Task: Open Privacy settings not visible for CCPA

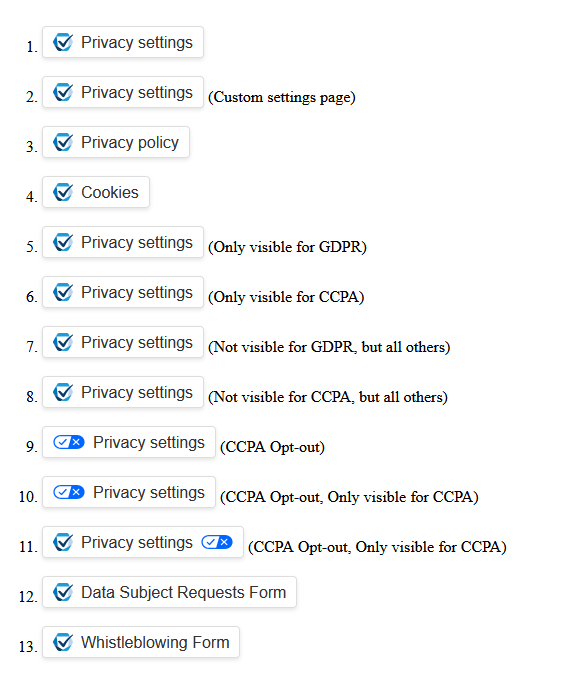Action: [x=123, y=392]
